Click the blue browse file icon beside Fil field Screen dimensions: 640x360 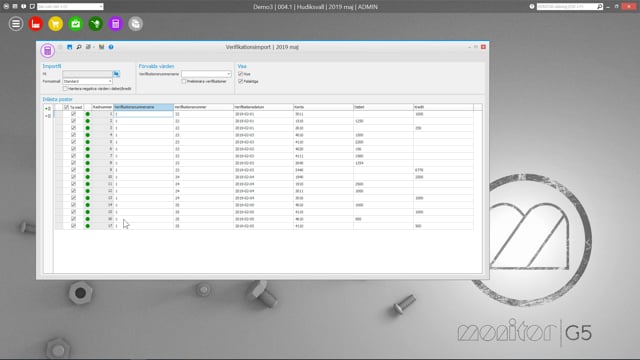pyautogui.click(x=116, y=74)
